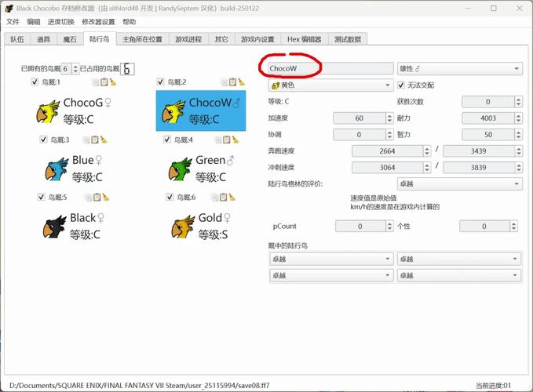
Task: Click the ChocoW name input field
Action: tap(330, 68)
